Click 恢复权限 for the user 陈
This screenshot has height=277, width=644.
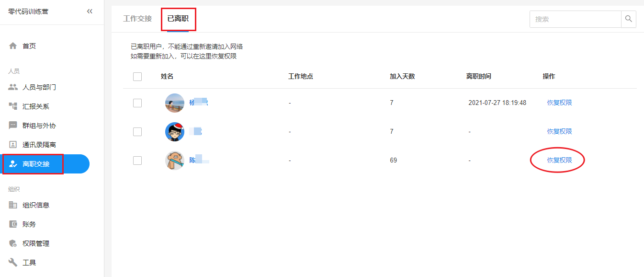coord(559,160)
